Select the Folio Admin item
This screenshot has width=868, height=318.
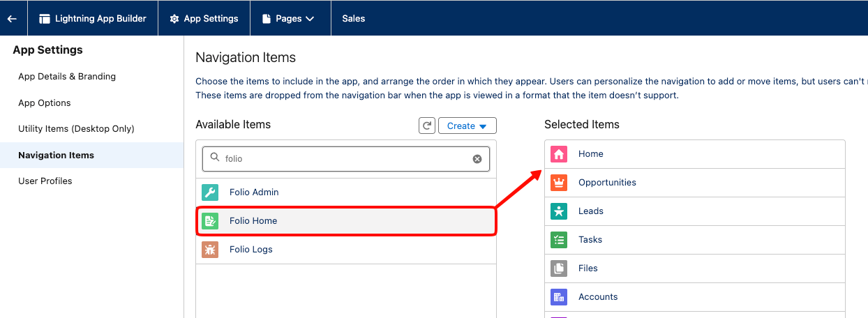point(346,192)
